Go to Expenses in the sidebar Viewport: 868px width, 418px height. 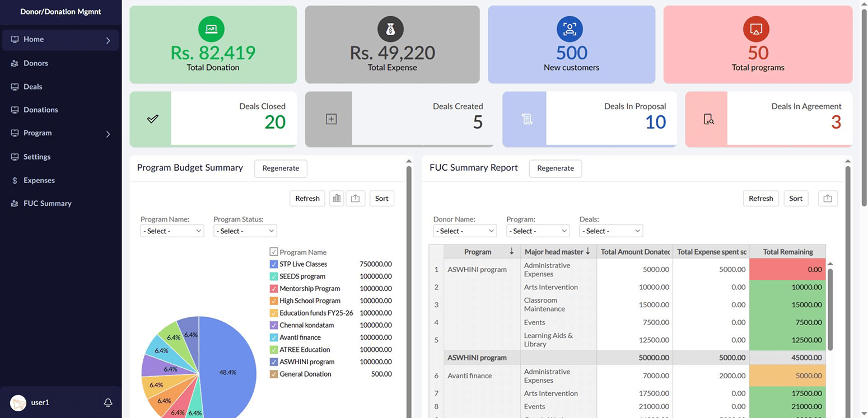[x=39, y=180]
